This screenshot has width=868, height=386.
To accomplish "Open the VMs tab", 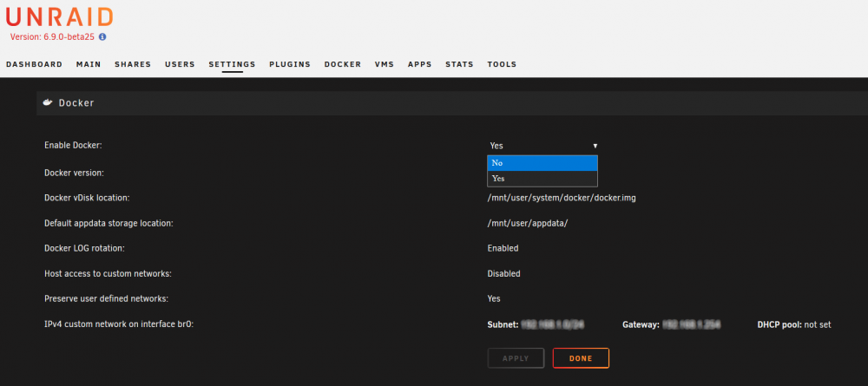I will 385,64.
